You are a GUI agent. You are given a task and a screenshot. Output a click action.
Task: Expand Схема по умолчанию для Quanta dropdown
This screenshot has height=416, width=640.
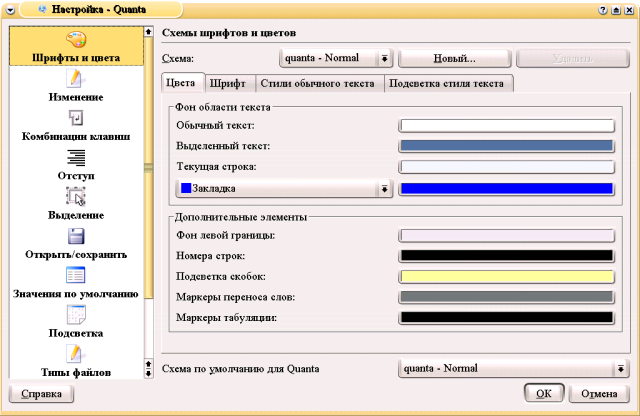coord(513,369)
